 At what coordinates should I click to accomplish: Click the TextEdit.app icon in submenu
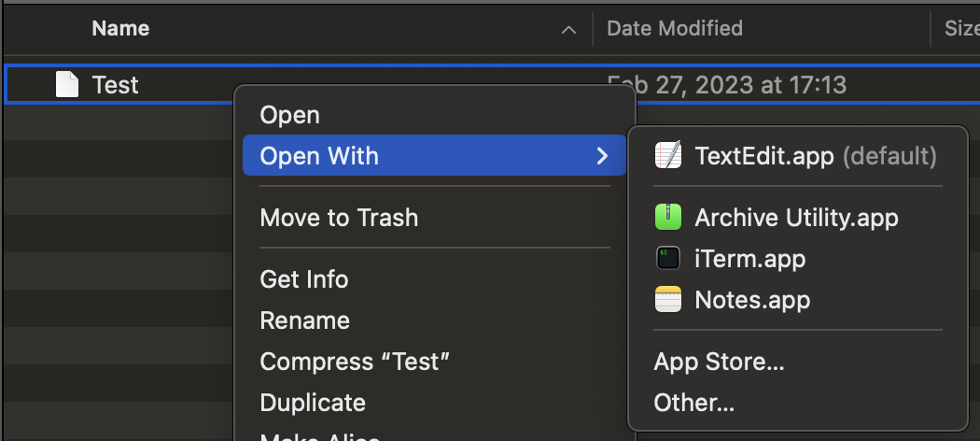point(668,155)
